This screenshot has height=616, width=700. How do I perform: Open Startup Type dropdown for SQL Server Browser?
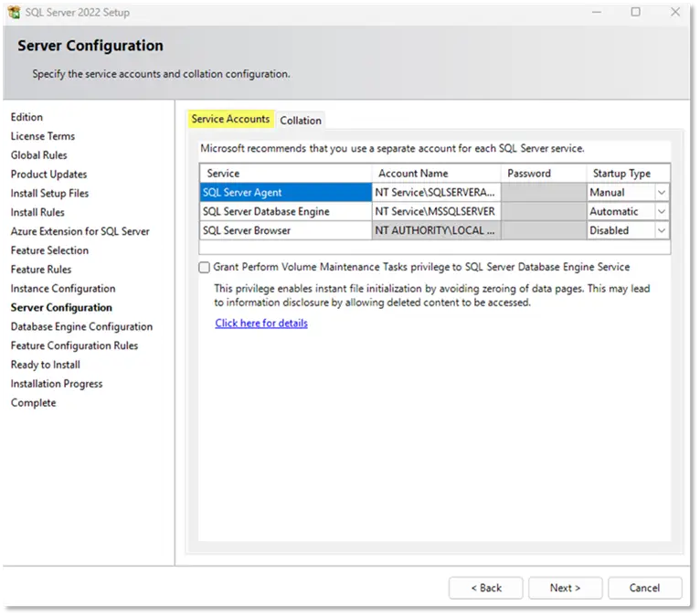661,231
